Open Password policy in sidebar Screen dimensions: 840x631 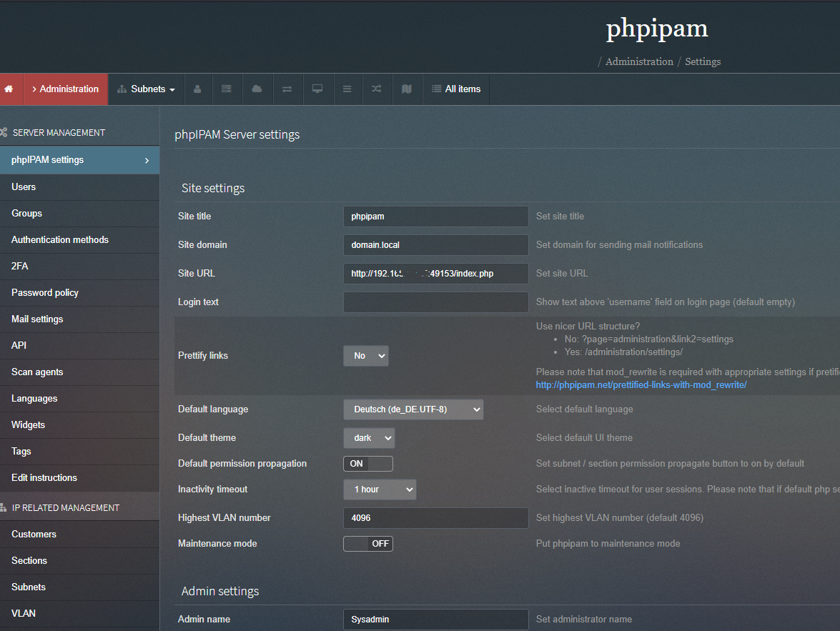click(x=80, y=292)
